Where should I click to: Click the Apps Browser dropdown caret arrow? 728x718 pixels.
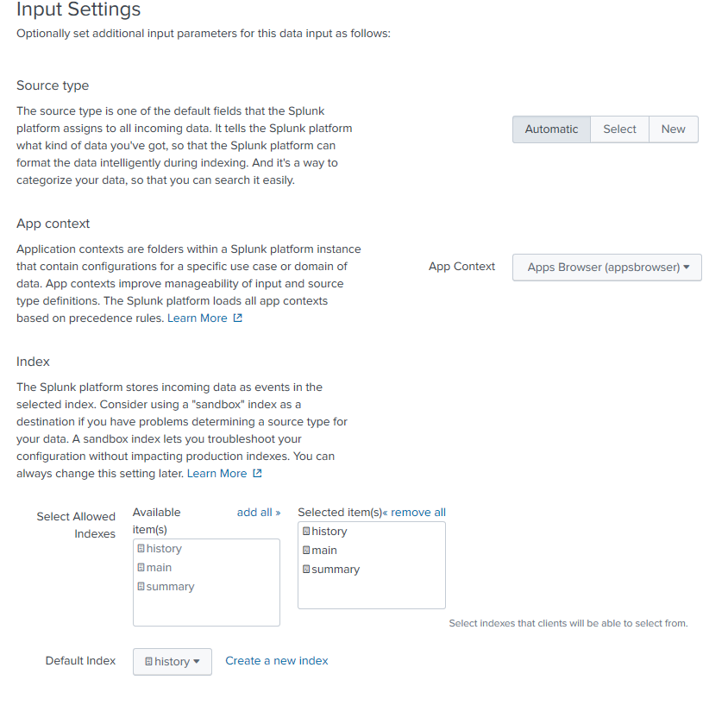(687, 267)
